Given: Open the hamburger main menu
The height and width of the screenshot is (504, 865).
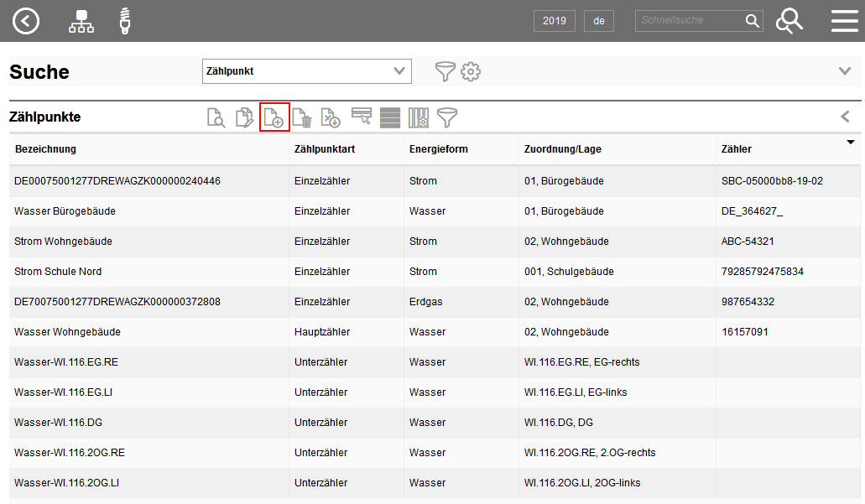Looking at the screenshot, I should [845, 21].
